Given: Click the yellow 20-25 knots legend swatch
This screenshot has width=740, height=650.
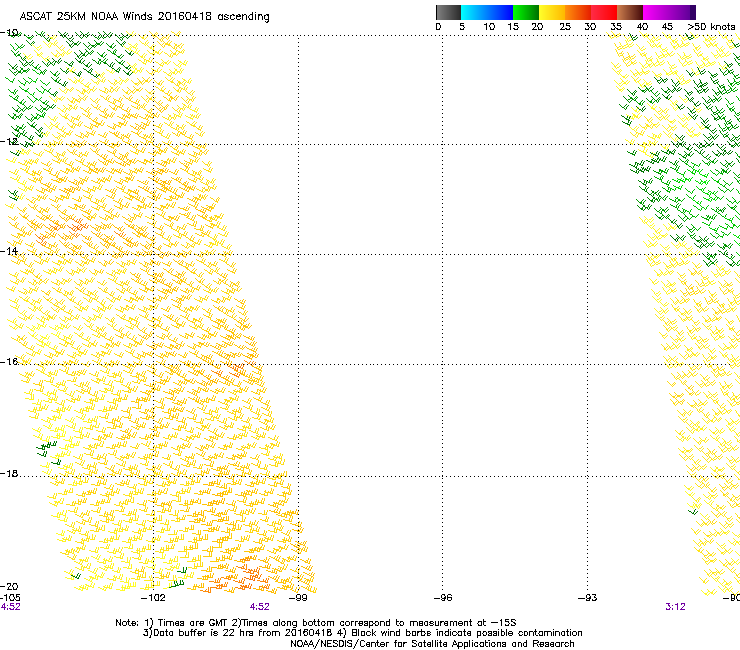Looking at the screenshot, I should 552,12.
